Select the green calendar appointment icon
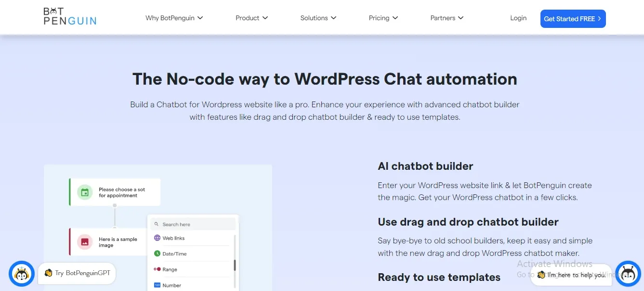The image size is (644, 291). coord(85,192)
